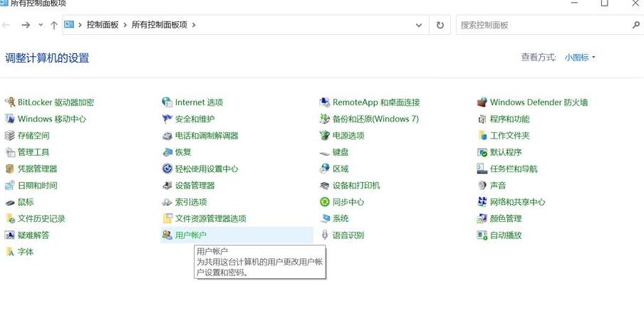Expand chevron before 控制面板 in breadcrumb
The image size is (644, 313).
coord(80,25)
